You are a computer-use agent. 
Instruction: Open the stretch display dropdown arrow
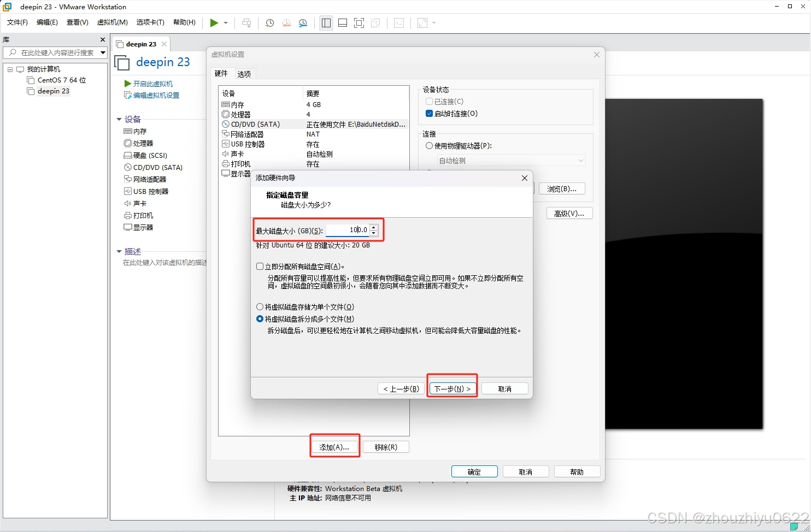click(x=434, y=23)
